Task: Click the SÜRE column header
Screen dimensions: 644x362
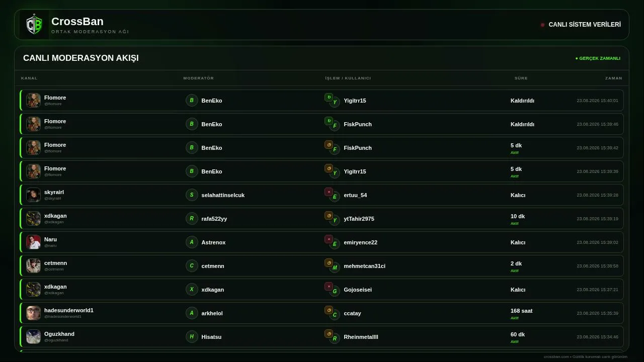Action: (x=521, y=78)
